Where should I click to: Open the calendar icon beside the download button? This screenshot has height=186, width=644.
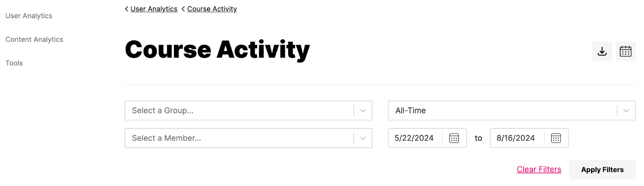click(625, 51)
